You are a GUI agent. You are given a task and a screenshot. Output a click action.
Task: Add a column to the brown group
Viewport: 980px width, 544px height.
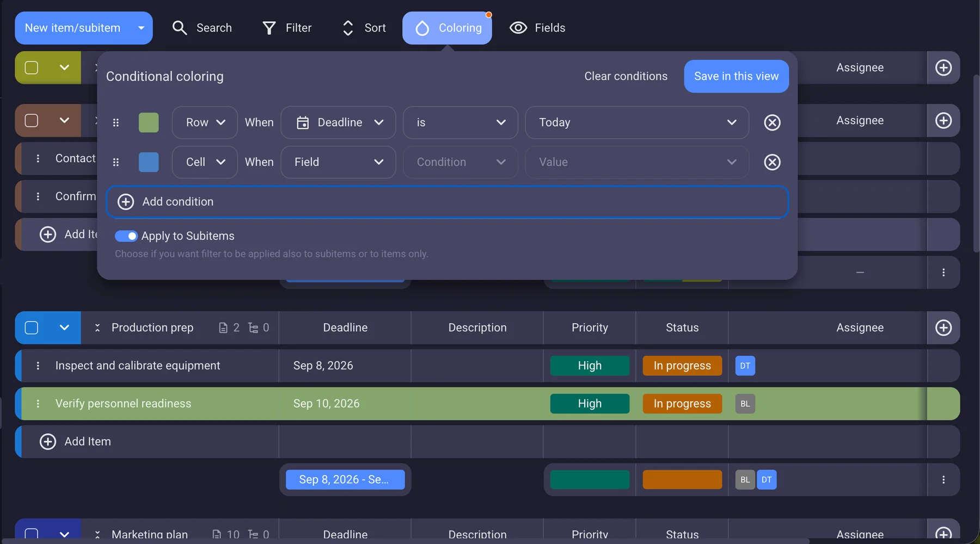click(x=943, y=120)
